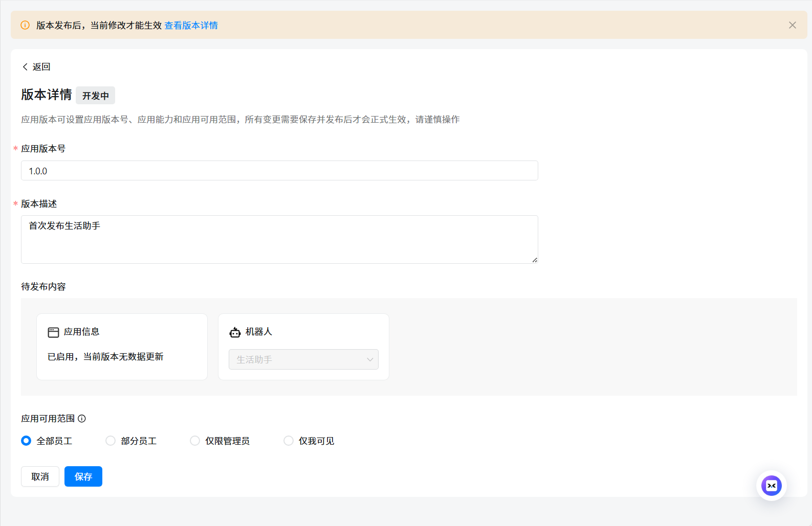The height and width of the screenshot is (526, 812).
Task: Click the 保存 button
Action: [83, 476]
